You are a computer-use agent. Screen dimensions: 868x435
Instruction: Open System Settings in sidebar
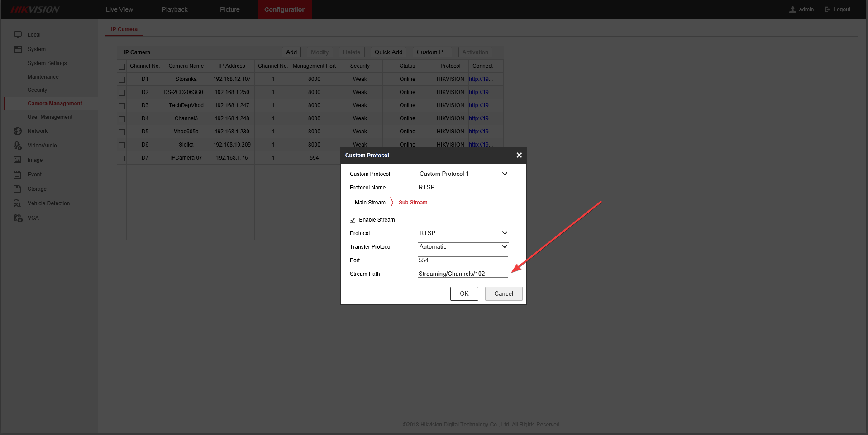(47, 63)
